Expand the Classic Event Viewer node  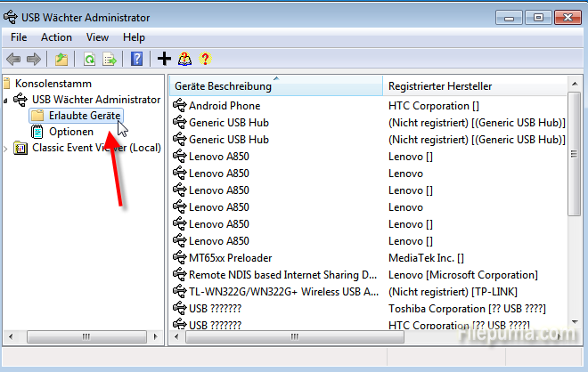click(x=6, y=148)
